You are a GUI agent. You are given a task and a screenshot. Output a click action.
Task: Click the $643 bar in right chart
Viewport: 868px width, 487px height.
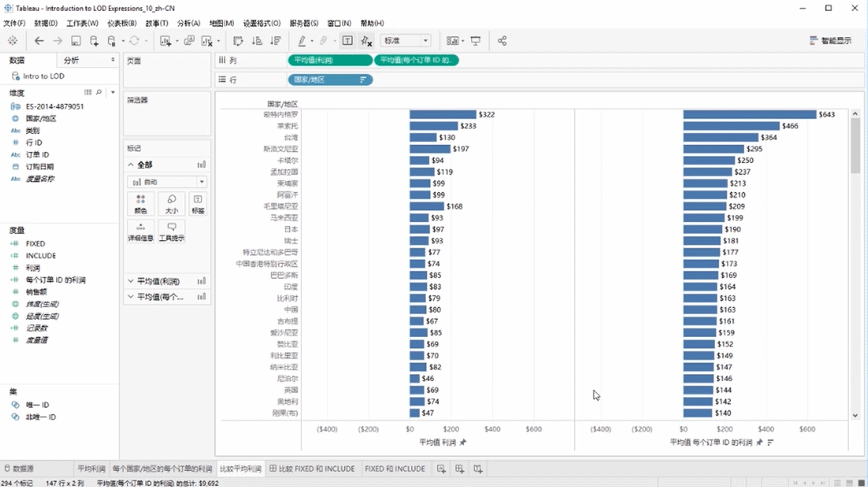click(749, 115)
